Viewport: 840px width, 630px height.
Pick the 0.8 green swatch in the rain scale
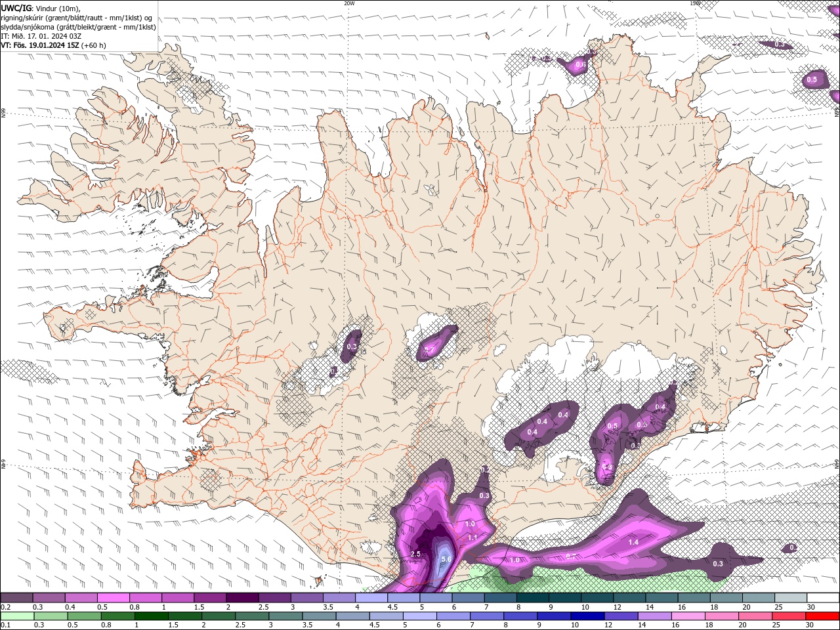117,616
